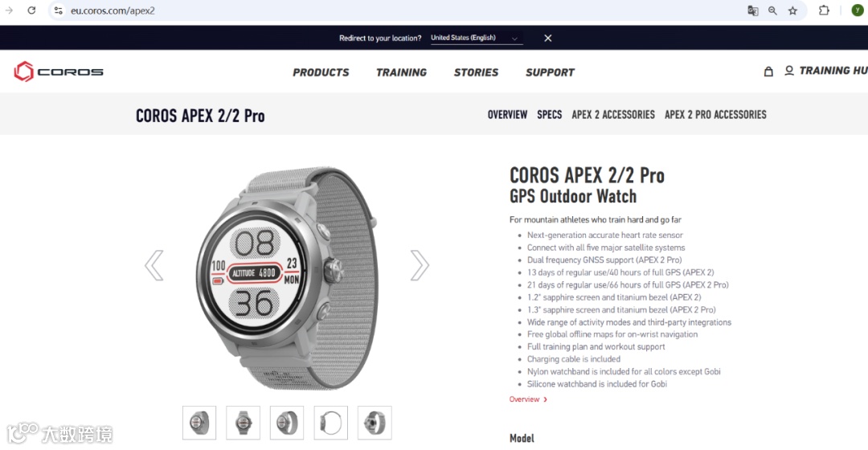Image resolution: width=868 pixels, height=450 pixels.
Task: Open the SUPPORT menu
Action: 550,72
